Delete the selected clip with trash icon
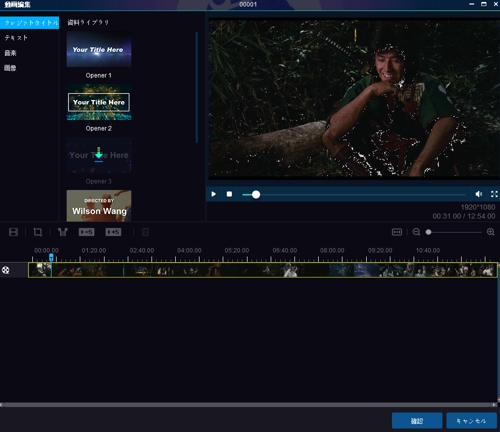 (x=145, y=232)
